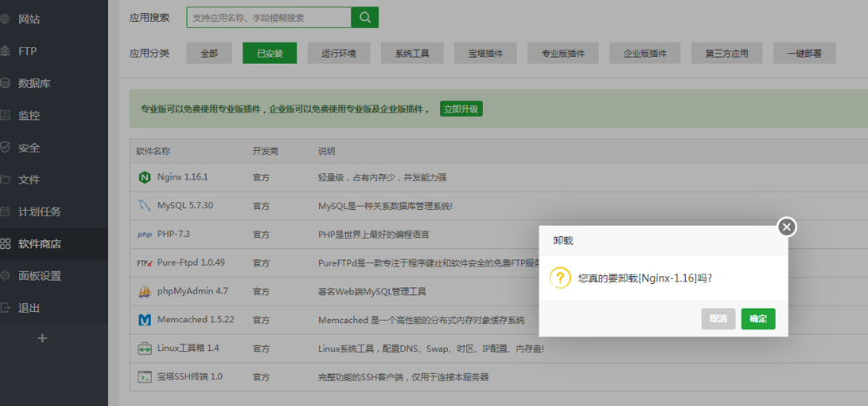Select the 运行环境 category tab
The height and width of the screenshot is (406, 868).
point(339,53)
